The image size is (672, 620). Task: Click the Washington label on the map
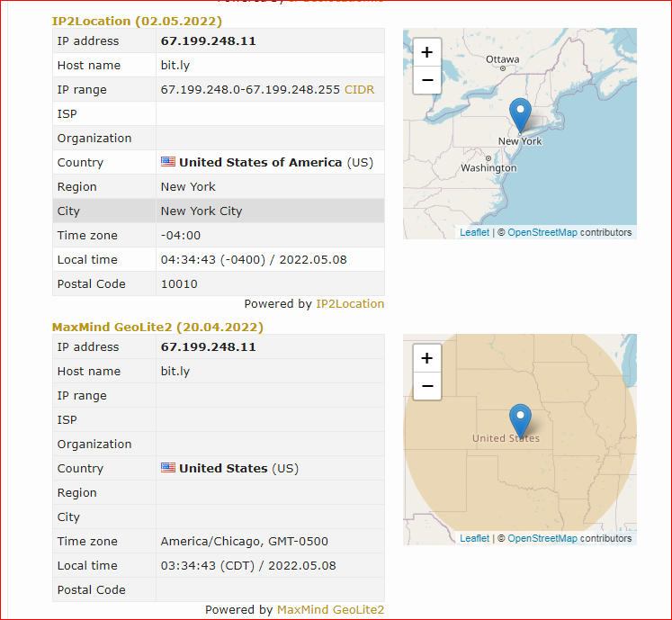coord(488,168)
